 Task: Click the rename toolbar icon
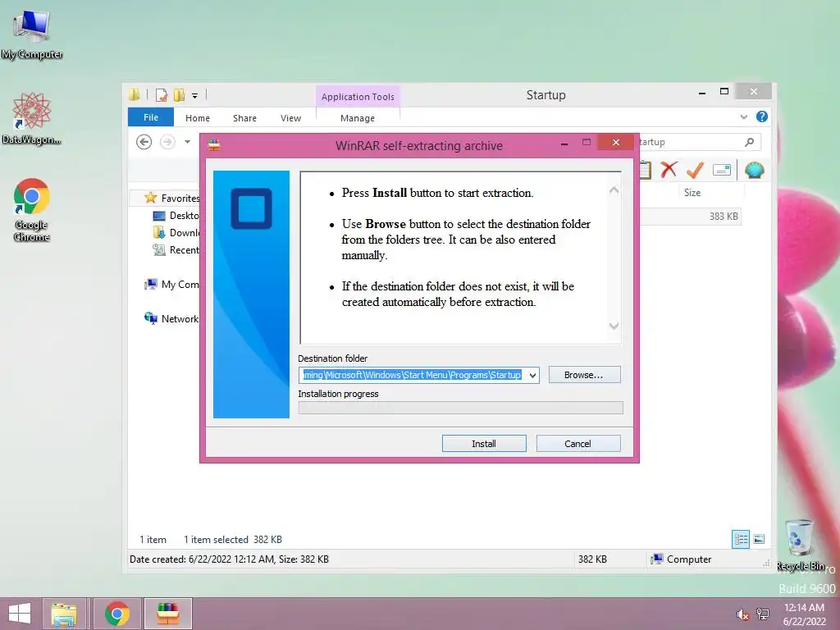(722, 170)
